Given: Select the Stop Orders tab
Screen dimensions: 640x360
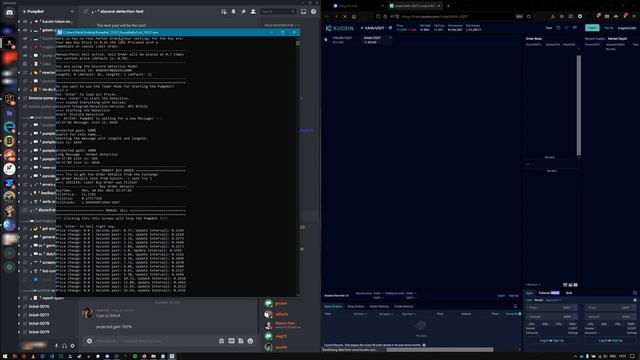Looking at the screenshot, I should (356, 306).
